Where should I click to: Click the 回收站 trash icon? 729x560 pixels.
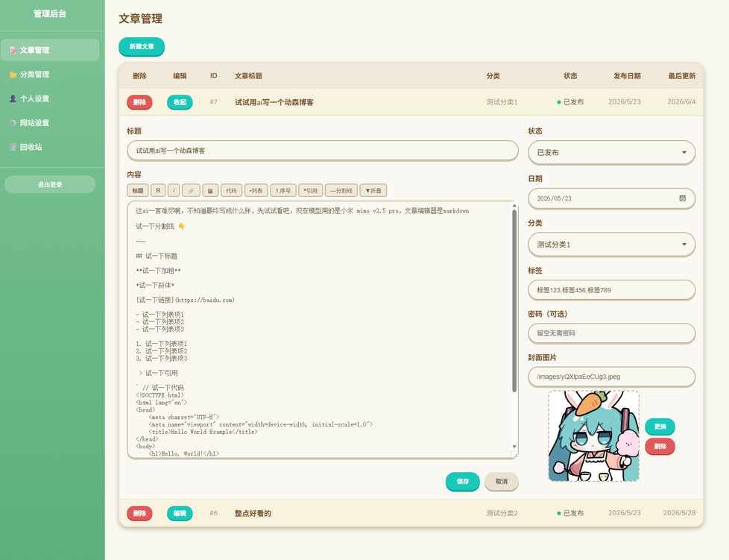point(13,147)
